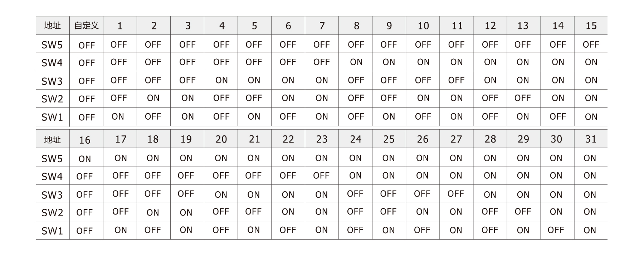Click the 自定义 column header

pos(86,26)
